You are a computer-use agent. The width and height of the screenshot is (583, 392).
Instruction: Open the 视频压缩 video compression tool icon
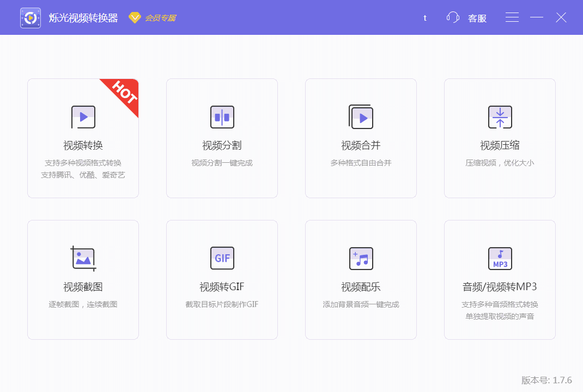(500, 117)
